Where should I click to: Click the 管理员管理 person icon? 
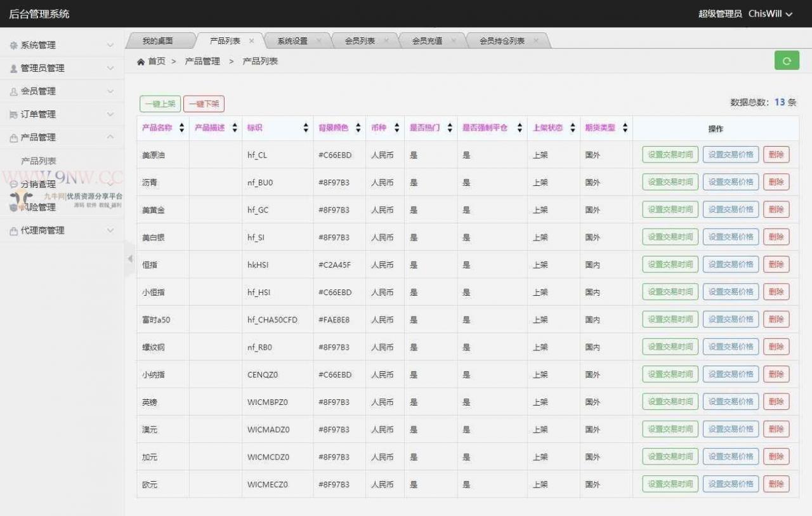14,69
